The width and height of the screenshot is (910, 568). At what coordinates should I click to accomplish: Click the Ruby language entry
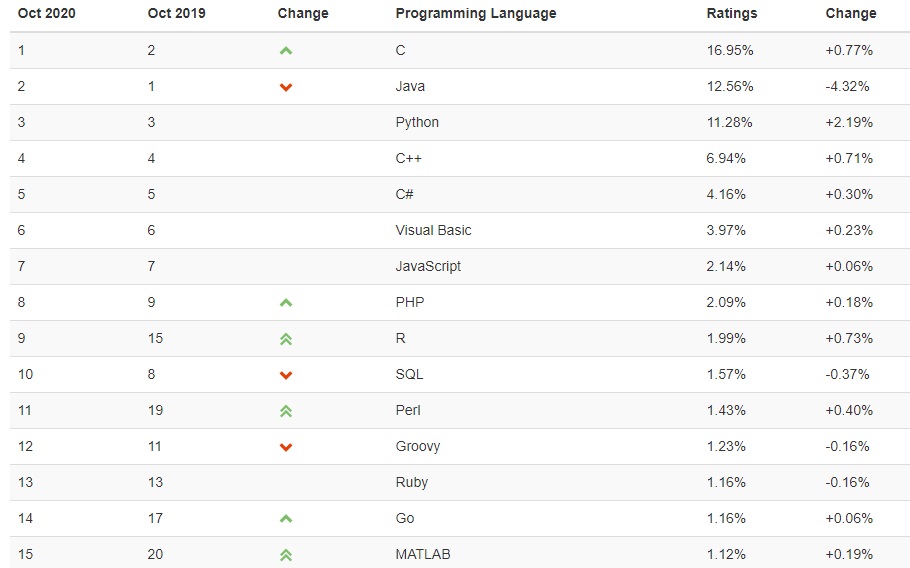[x=412, y=482]
